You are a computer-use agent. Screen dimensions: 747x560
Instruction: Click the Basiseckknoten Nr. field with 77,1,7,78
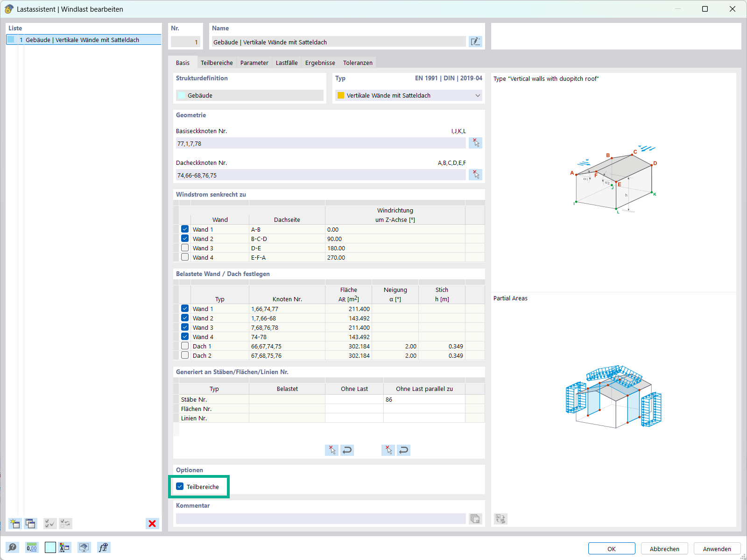point(321,143)
